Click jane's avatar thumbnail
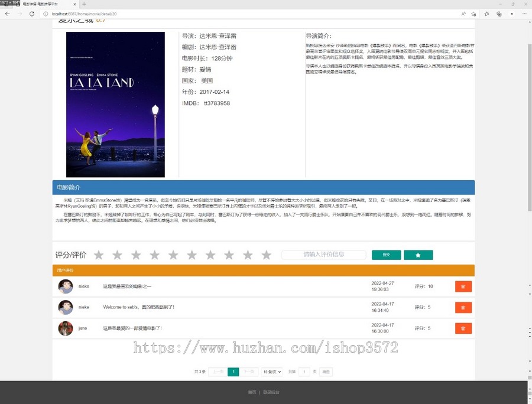The height and width of the screenshot is (404, 532). (x=66, y=328)
